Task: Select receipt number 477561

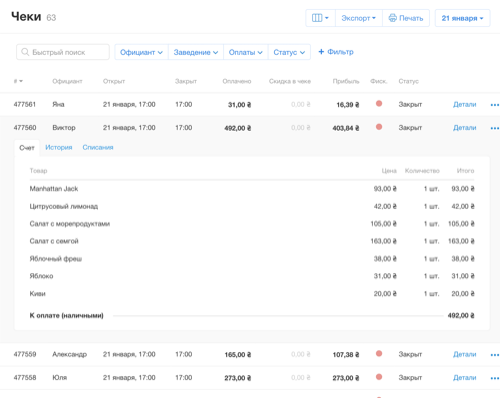Action: click(x=25, y=104)
